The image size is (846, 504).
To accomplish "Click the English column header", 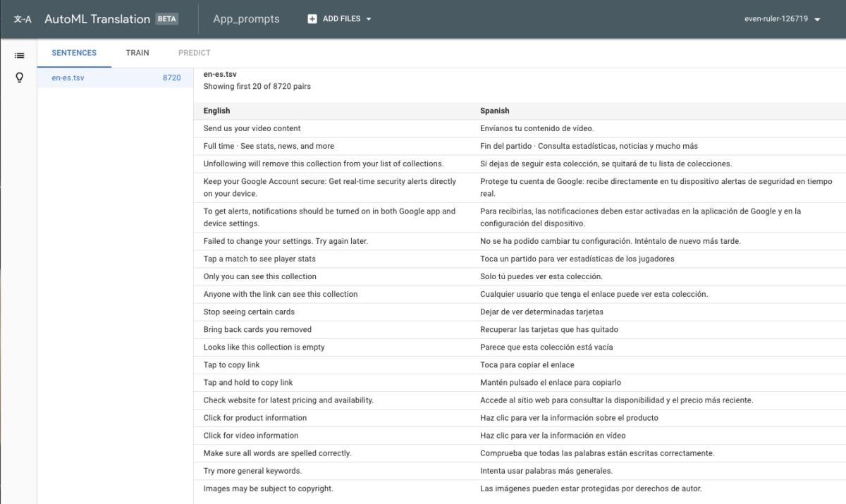I will coord(216,111).
